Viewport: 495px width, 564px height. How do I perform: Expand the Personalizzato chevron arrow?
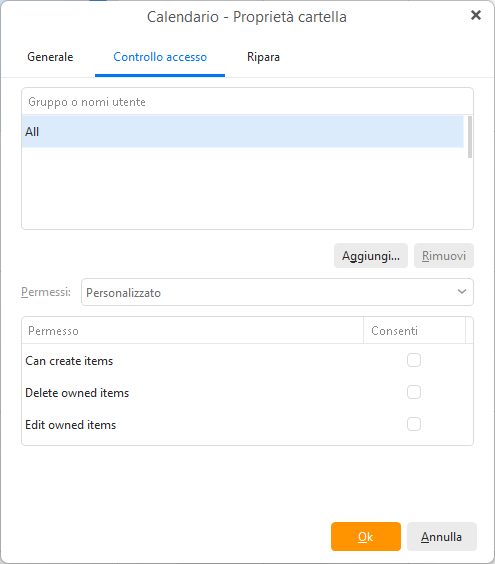(462, 291)
